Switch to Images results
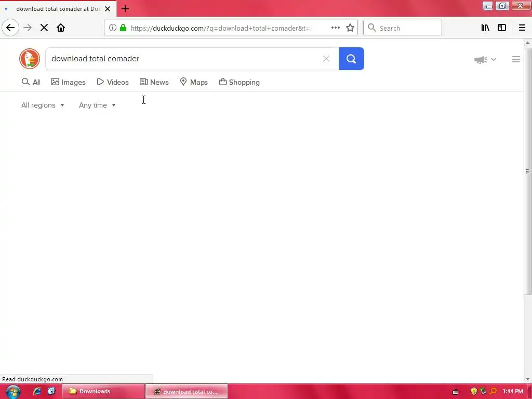This screenshot has height=399, width=532. coord(68,82)
